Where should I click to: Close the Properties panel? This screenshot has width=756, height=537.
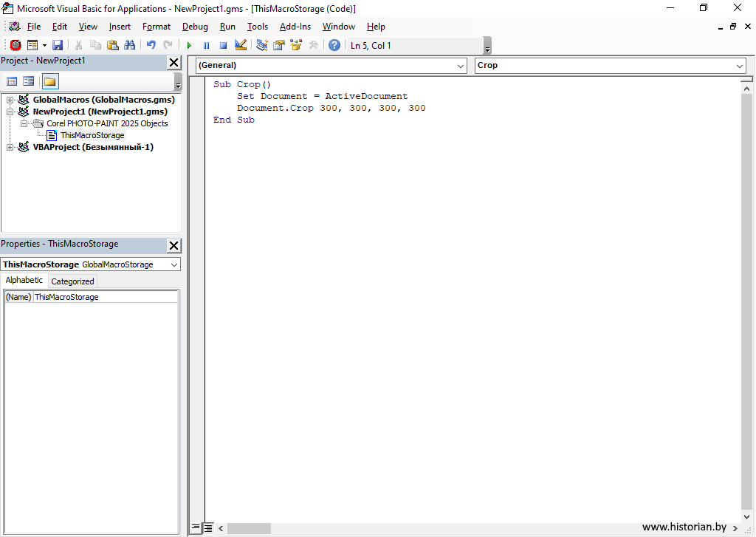tap(174, 246)
